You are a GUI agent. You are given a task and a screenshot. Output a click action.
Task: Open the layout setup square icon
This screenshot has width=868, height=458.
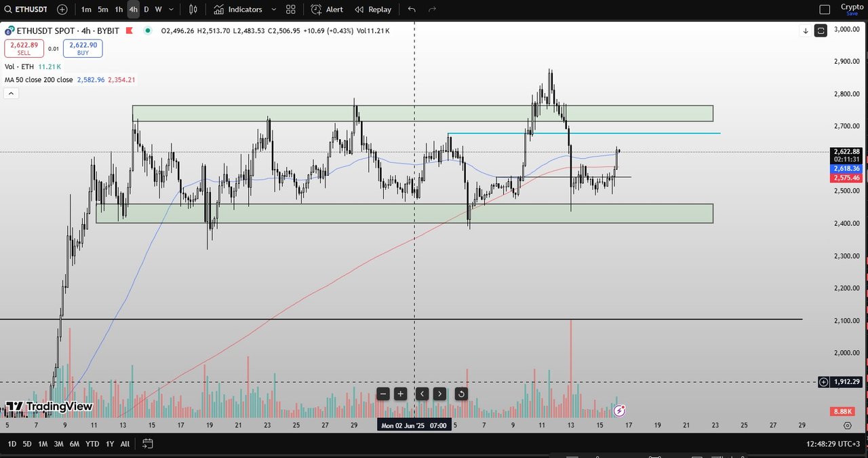[x=825, y=9]
